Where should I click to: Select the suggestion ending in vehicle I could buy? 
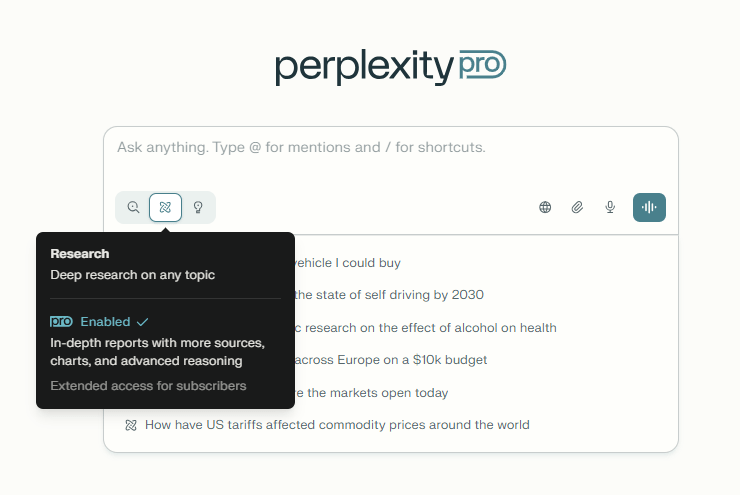tap(347, 263)
